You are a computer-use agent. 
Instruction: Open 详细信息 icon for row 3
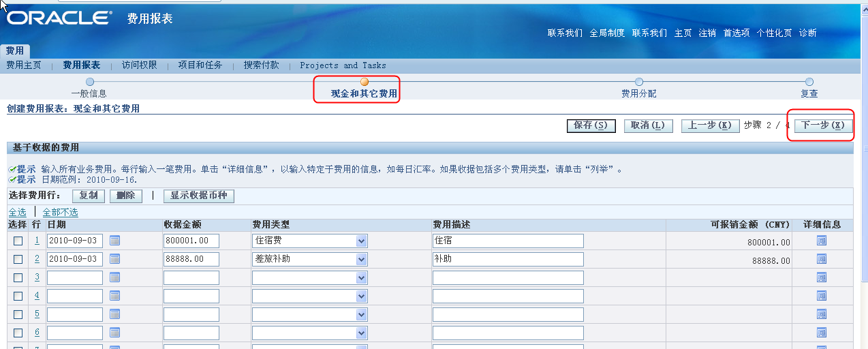point(821,277)
